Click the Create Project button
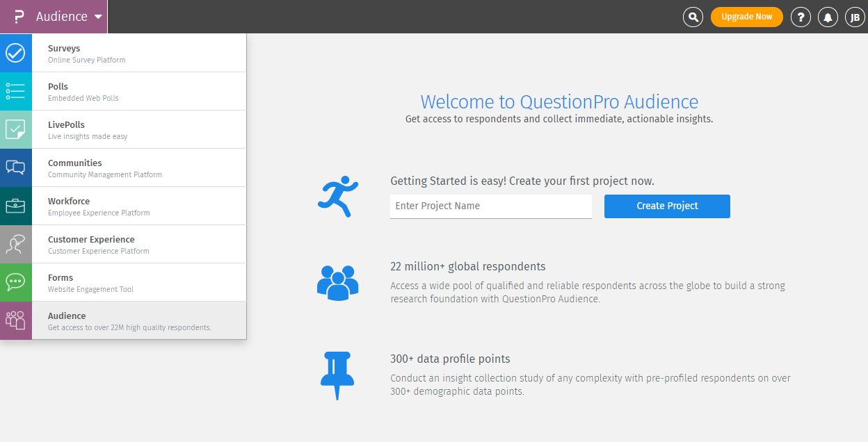The width and height of the screenshot is (868, 442). 666,206
